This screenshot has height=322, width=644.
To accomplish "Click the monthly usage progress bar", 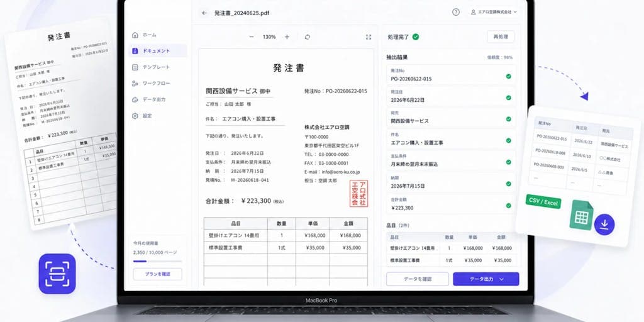I will (x=158, y=261).
